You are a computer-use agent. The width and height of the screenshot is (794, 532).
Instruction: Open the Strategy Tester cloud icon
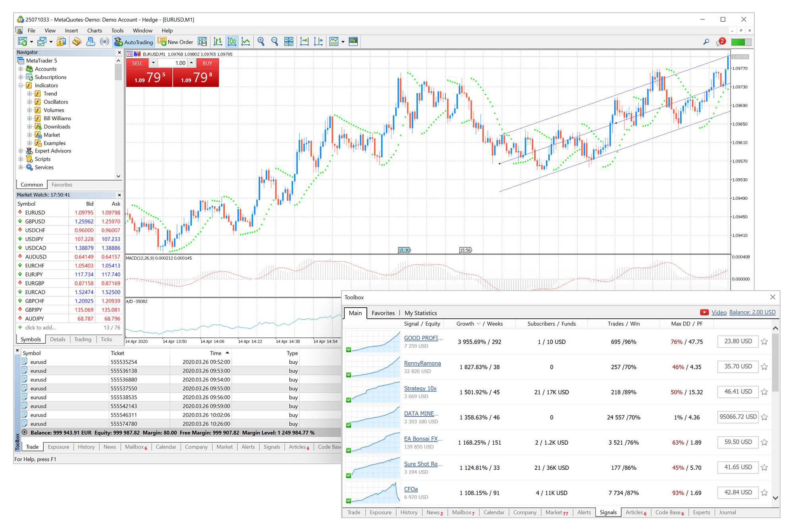pos(91,41)
